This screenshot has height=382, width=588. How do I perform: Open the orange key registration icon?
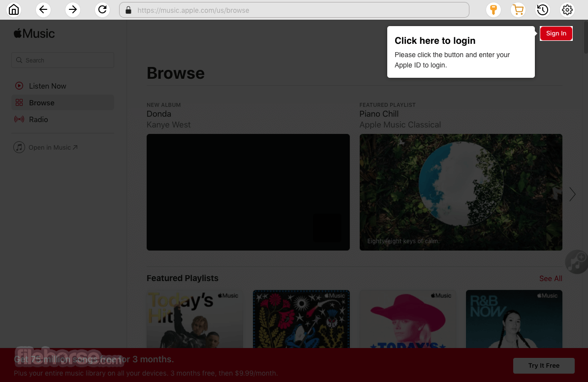(x=494, y=10)
